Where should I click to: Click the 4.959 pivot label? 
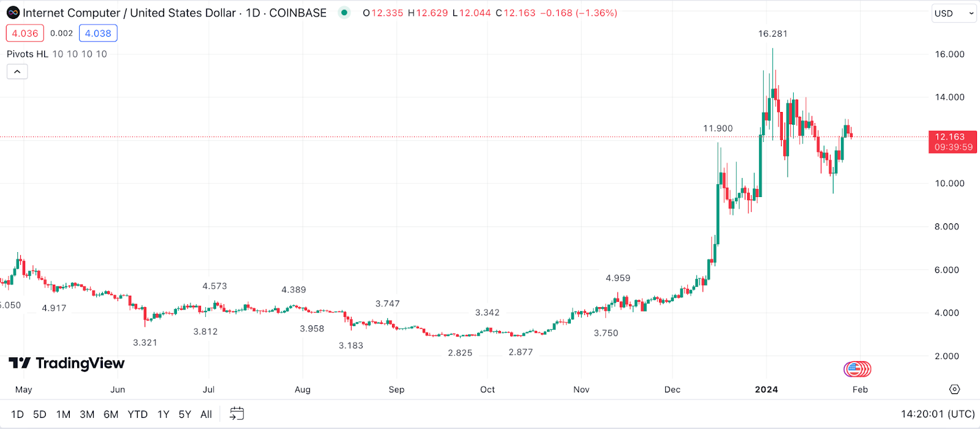[618, 278]
